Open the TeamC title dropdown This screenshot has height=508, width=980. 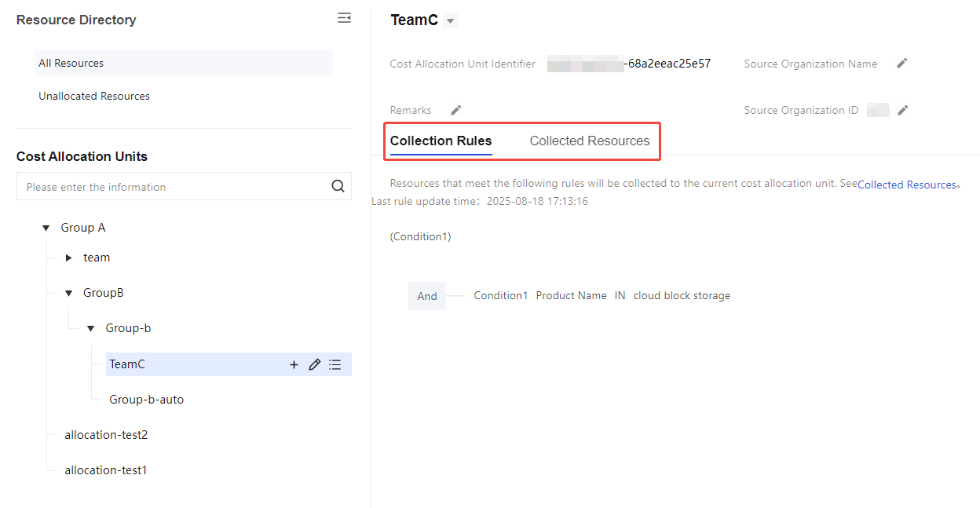pyautogui.click(x=450, y=21)
